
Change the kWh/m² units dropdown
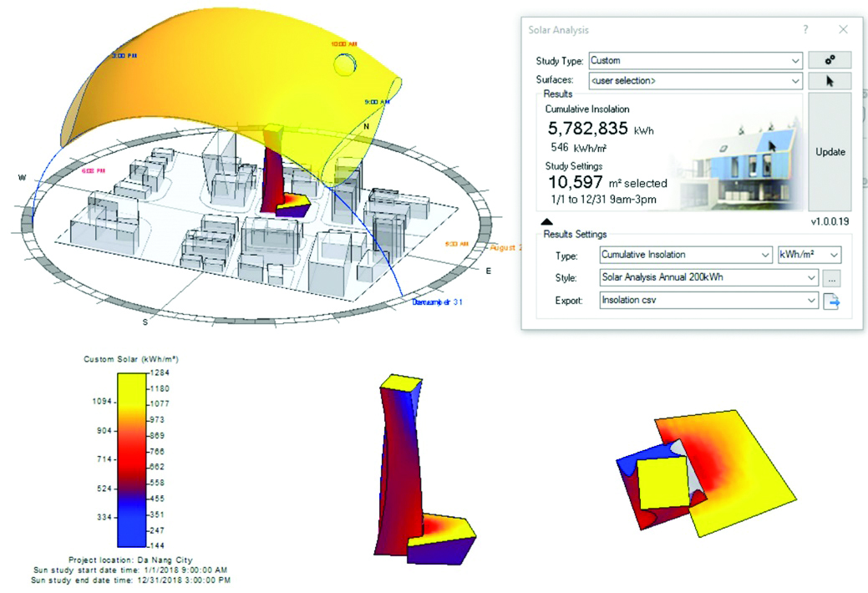coord(810,256)
